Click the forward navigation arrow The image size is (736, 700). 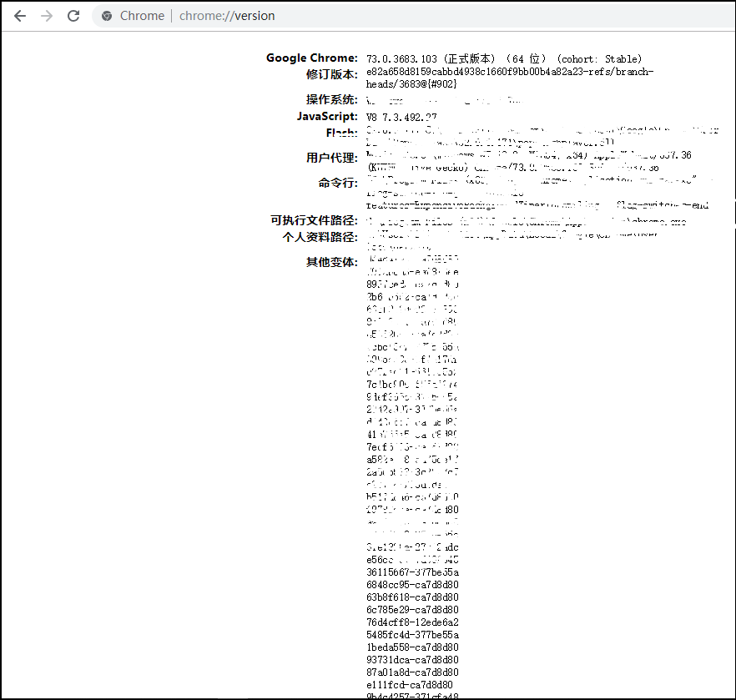click(47, 16)
